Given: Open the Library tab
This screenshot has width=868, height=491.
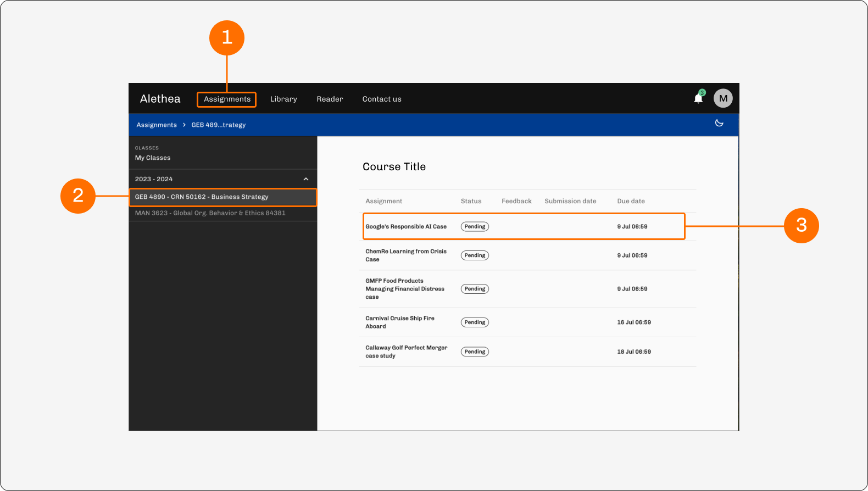Looking at the screenshot, I should point(283,99).
